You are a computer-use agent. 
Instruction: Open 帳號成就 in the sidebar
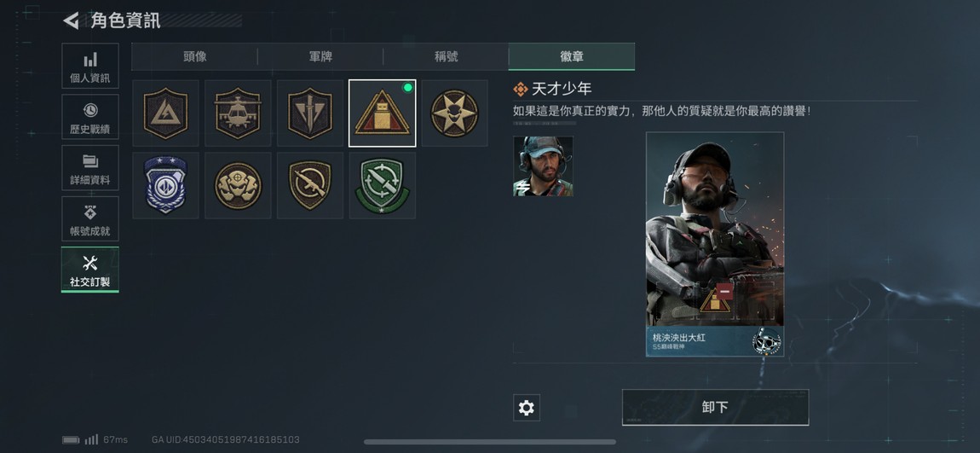coord(90,219)
